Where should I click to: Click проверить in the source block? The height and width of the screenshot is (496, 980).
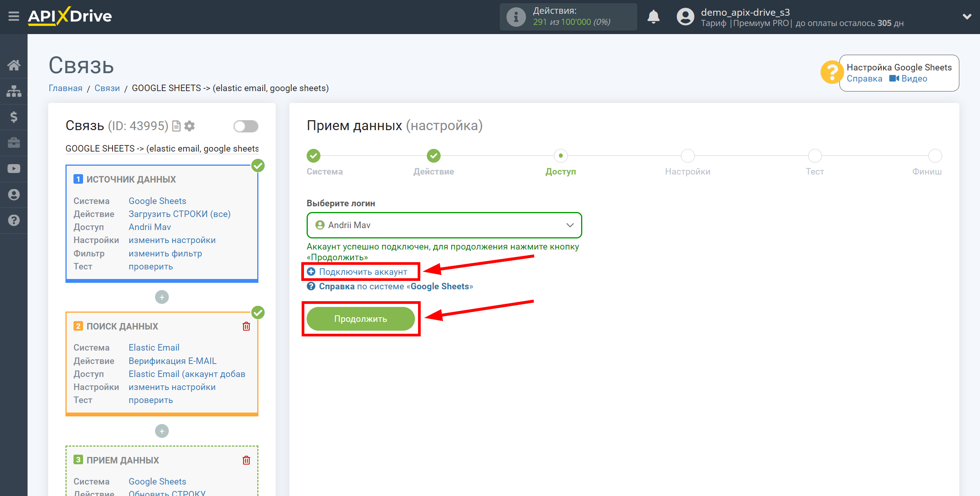(151, 266)
